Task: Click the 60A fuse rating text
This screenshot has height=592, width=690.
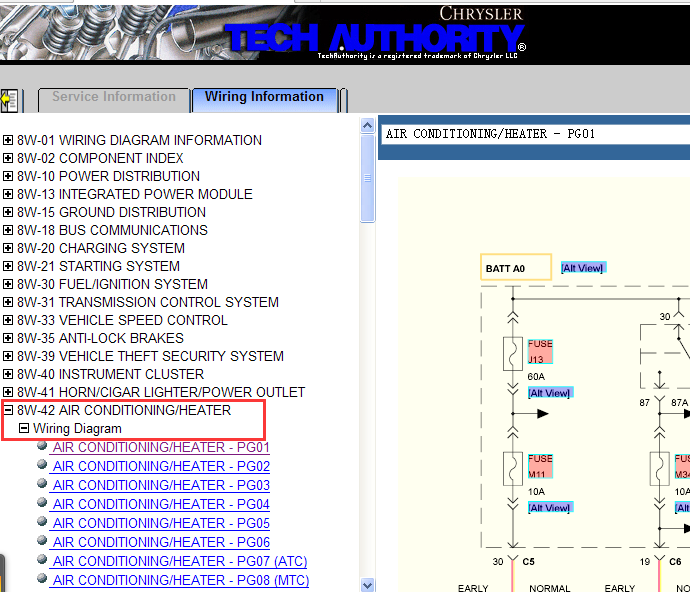Action: [536, 377]
